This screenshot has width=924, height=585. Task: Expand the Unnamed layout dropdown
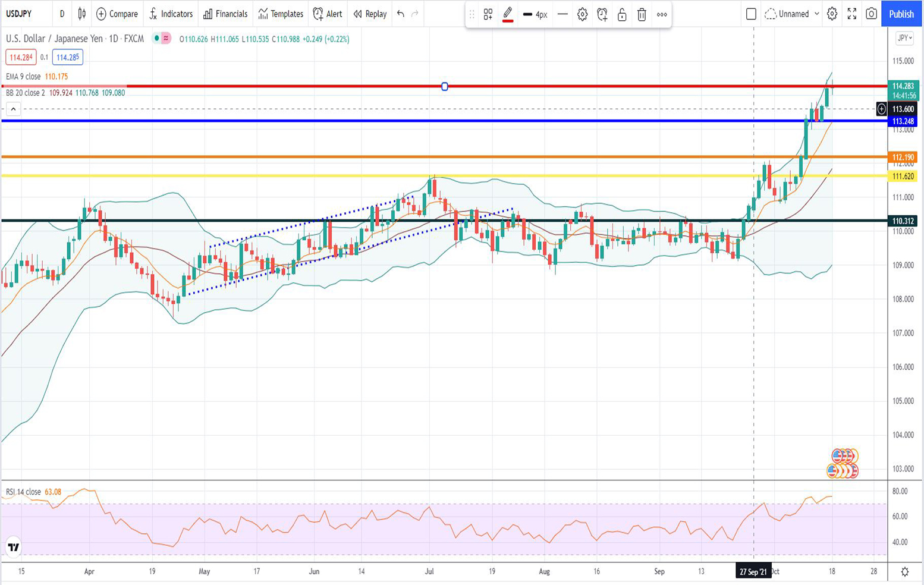tap(816, 14)
